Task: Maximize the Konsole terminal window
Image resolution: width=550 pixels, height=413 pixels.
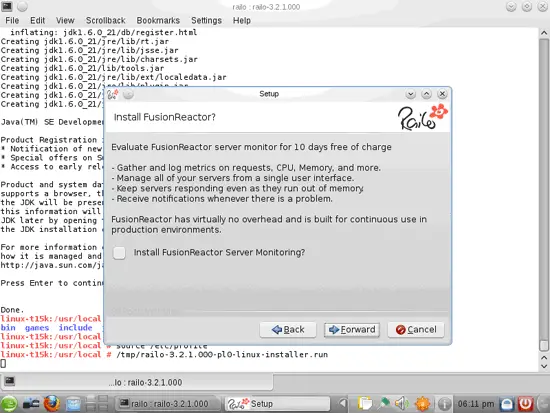Action: [x=527, y=7]
